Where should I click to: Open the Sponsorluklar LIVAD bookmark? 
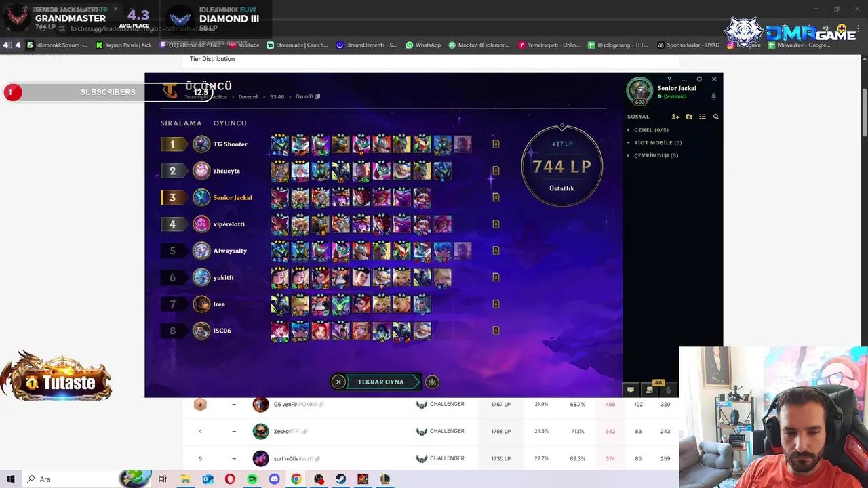click(x=688, y=45)
